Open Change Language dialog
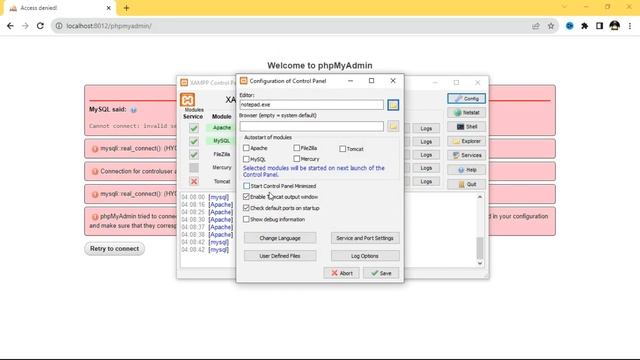 [x=280, y=238]
